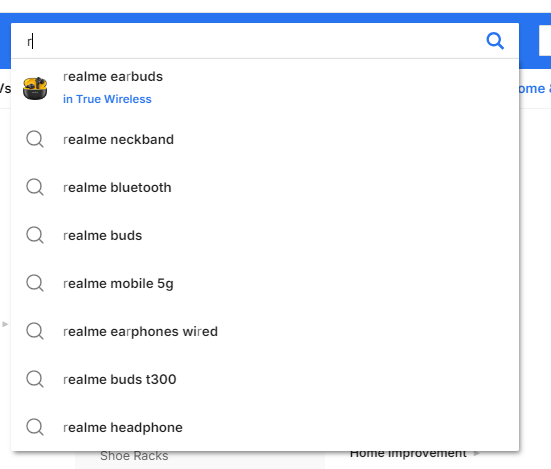
Task: Pick the realme headphone suggestion
Action: tap(265, 427)
